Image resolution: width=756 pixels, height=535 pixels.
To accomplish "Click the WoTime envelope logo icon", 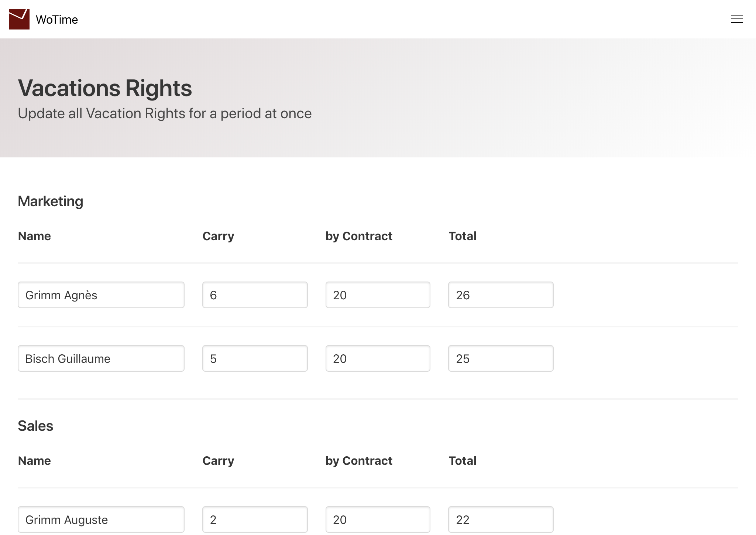I will coord(19,19).
